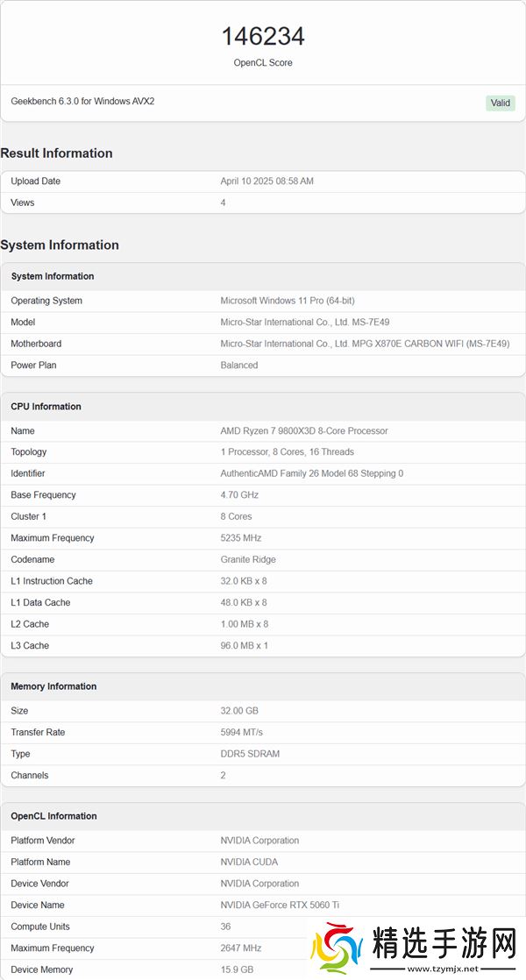
Task: Click the Memory Information table header
Action: point(53,686)
